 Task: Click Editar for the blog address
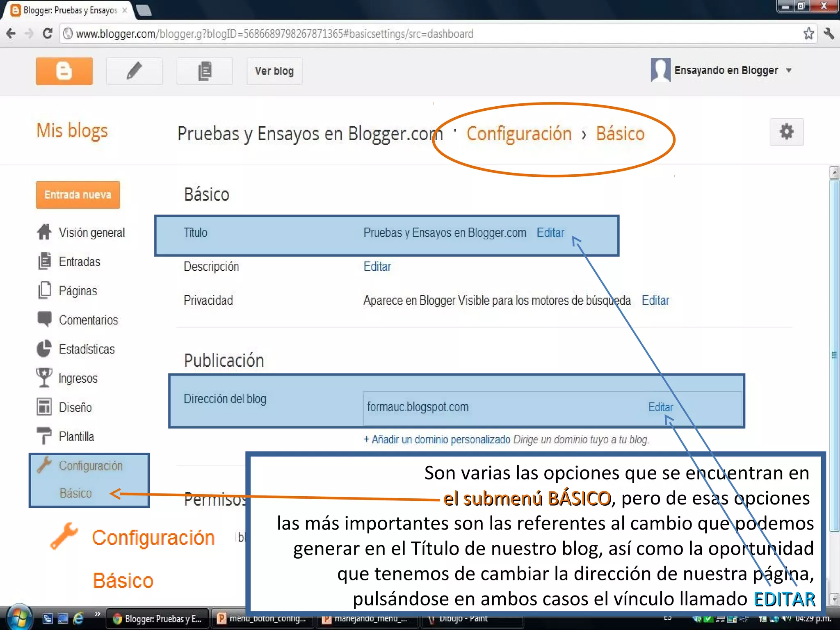(x=660, y=407)
